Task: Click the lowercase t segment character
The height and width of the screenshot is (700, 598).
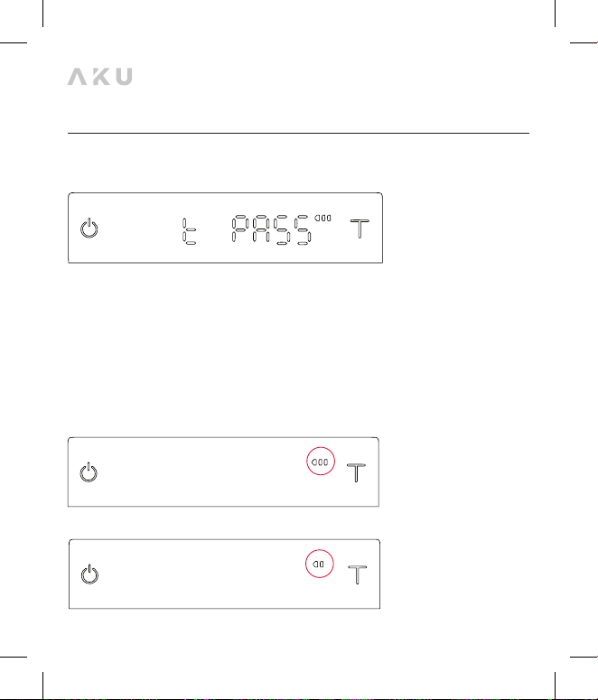Action: (x=190, y=231)
